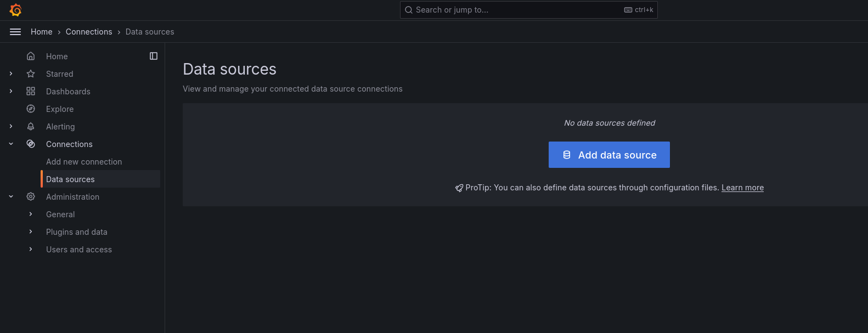The width and height of the screenshot is (868, 333).
Task: Collapse the Connections section chevron
Action: tap(11, 144)
